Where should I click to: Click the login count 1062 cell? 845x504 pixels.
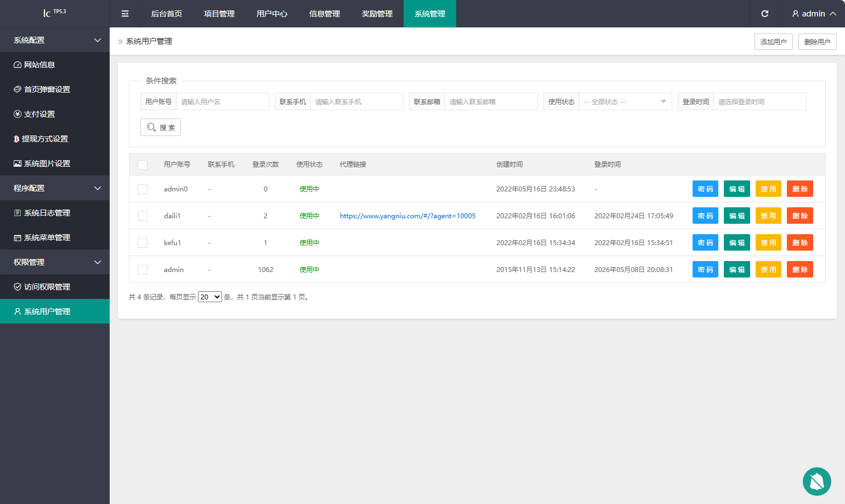coord(265,270)
